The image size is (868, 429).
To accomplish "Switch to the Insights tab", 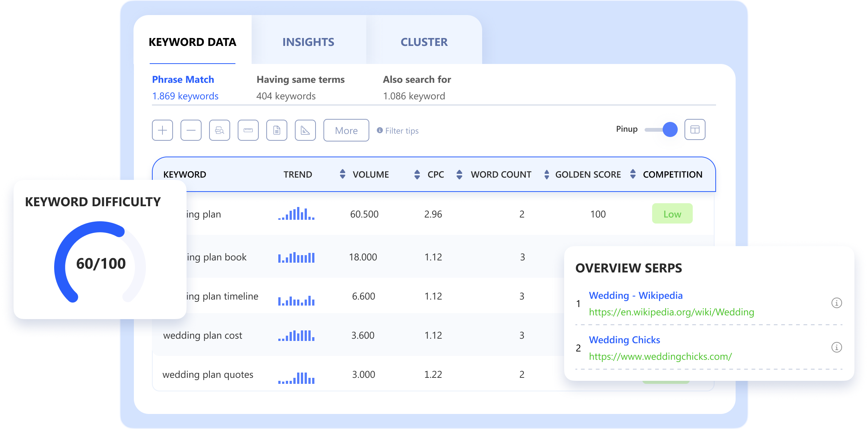I will pos(308,42).
